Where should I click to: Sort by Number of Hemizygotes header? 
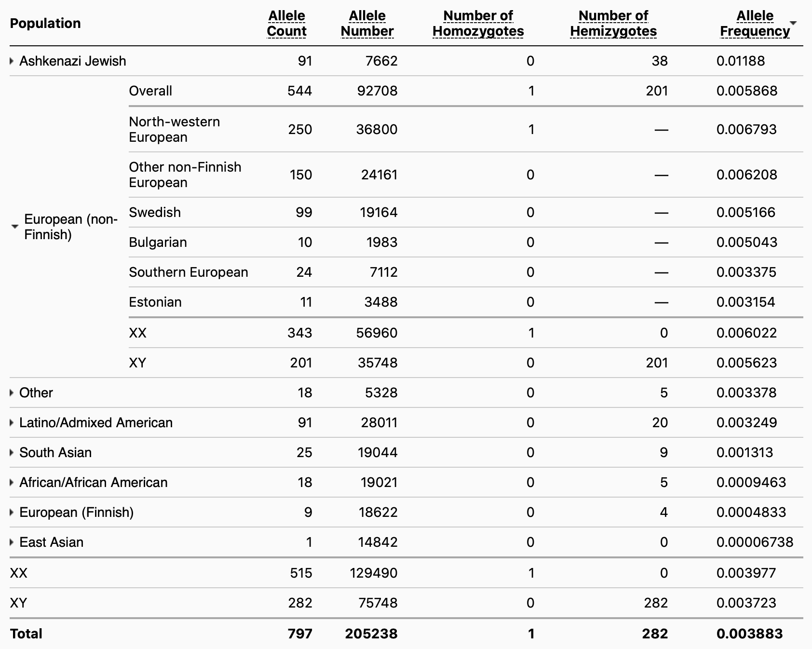click(x=613, y=23)
